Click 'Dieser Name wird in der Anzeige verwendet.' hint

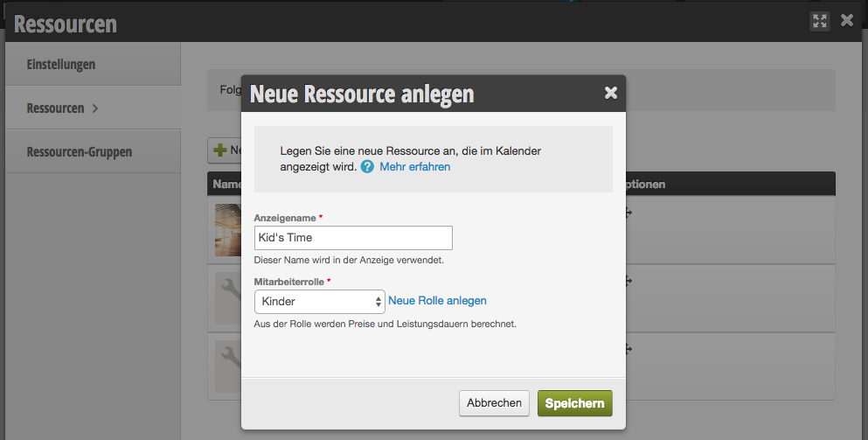click(349, 260)
